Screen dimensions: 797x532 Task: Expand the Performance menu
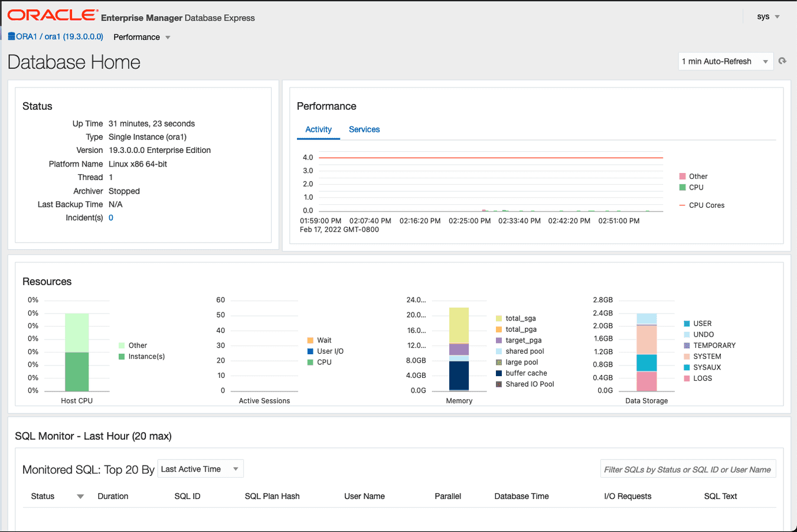pyautogui.click(x=142, y=37)
